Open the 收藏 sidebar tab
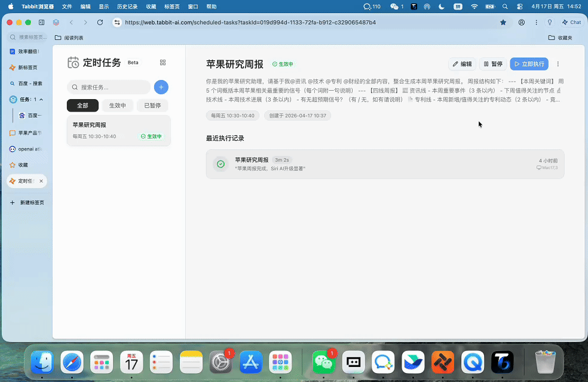Viewport: 588px width, 382px height. (27, 165)
